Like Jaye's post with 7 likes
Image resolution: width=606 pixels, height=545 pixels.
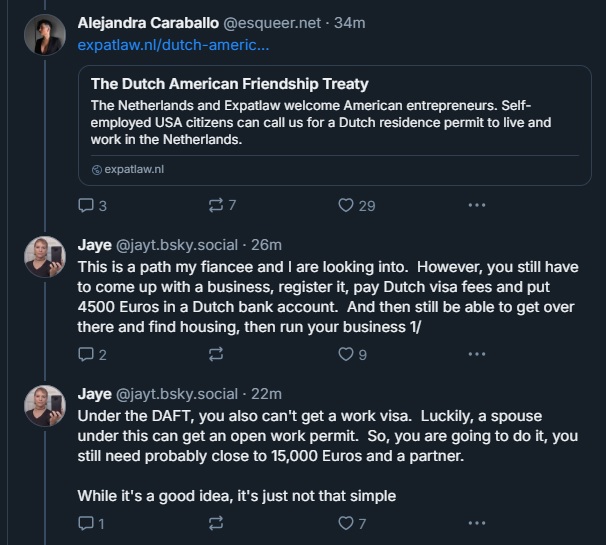346,523
